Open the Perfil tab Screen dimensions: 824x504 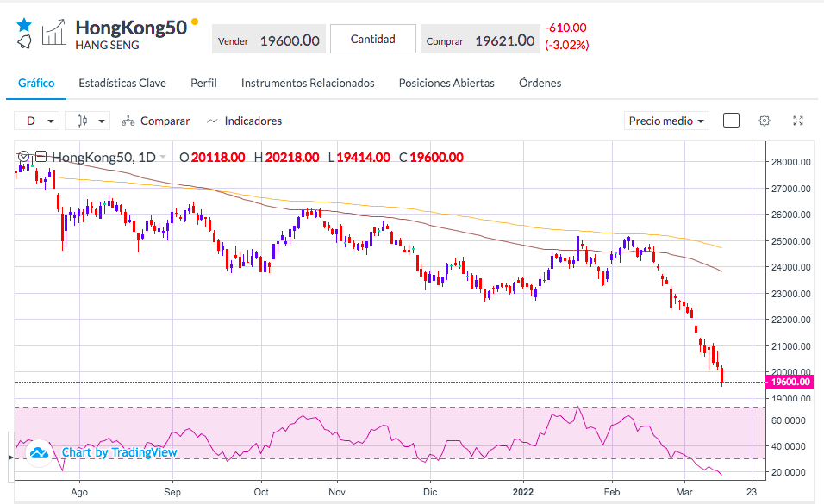pos(204,83)
